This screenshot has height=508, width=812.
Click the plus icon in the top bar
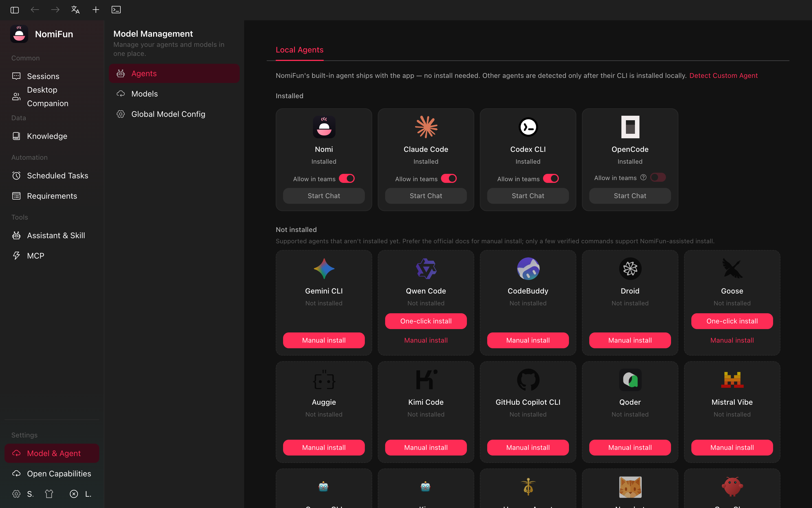pos(96,10)
